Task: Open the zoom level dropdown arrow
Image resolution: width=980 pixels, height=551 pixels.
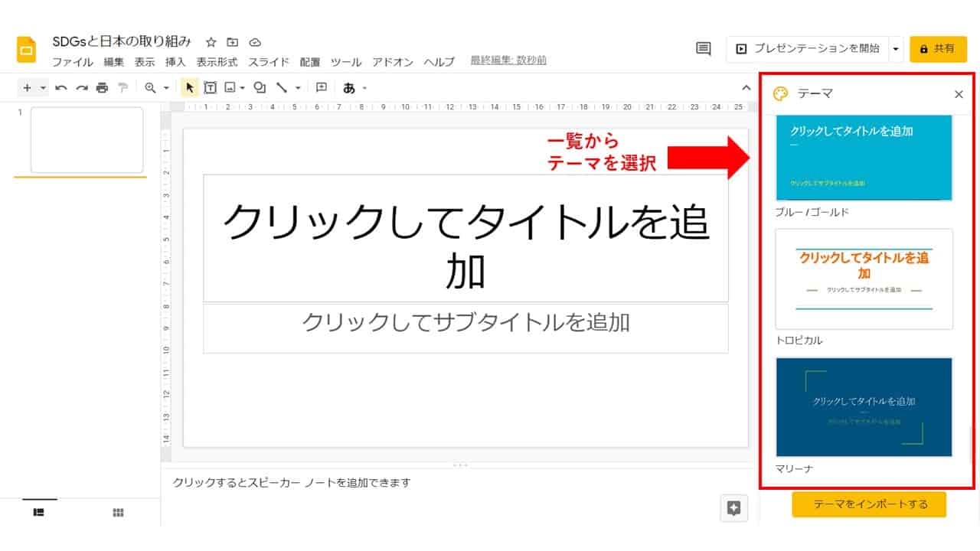Action: pyautogui.click(x=166, y=88)
